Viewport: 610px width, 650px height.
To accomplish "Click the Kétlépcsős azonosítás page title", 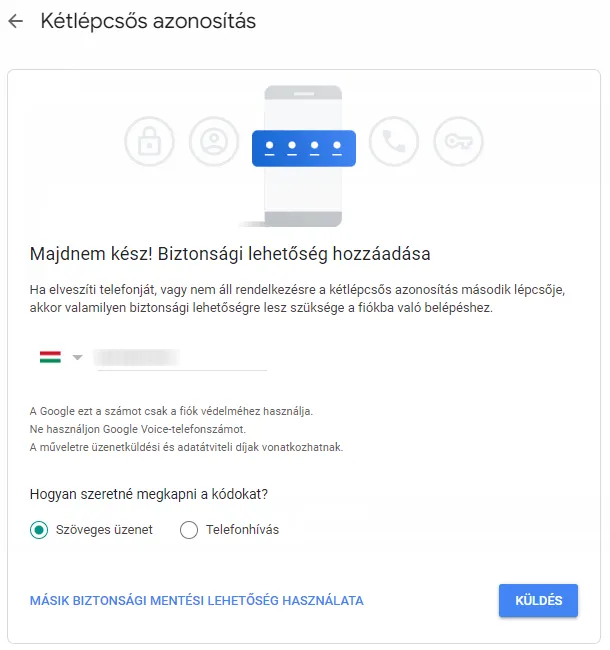I will [x=148, y=22].
